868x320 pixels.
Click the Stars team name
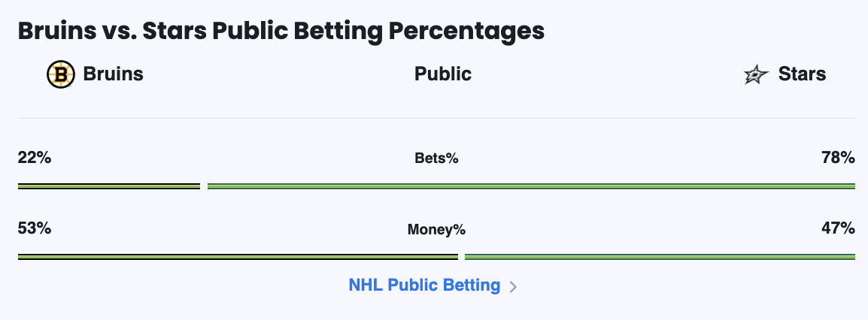click(x=802, y=74)
